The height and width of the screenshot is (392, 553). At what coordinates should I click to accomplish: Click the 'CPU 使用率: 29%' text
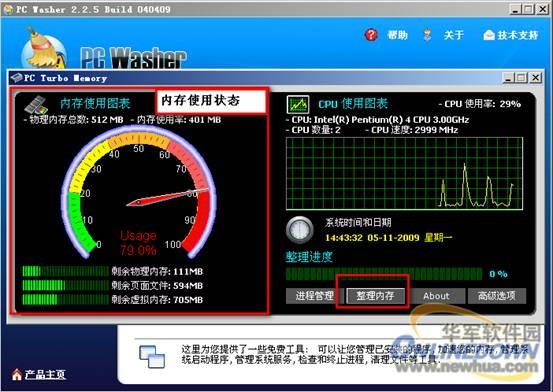point(480,104)
